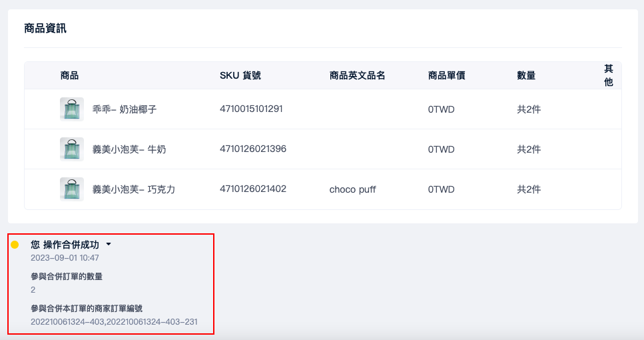Click SKU number 4710126021402
The image size is (644, 340).
point(253,189)
